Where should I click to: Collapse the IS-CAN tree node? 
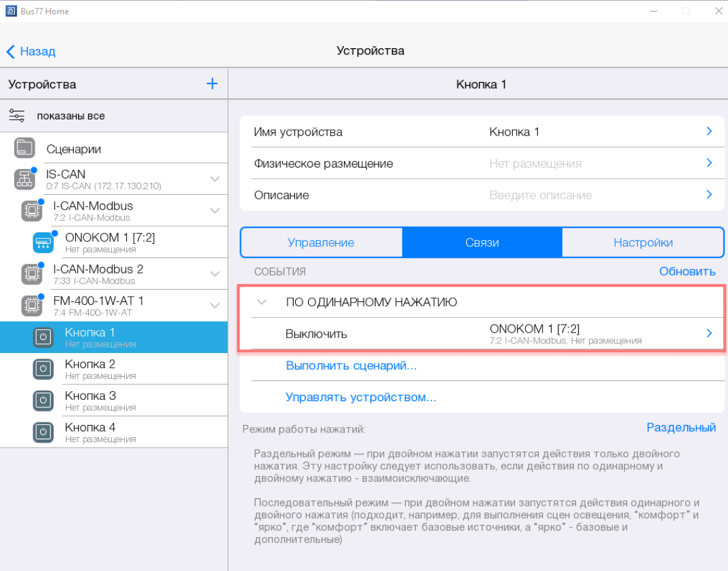pos(215,179)
